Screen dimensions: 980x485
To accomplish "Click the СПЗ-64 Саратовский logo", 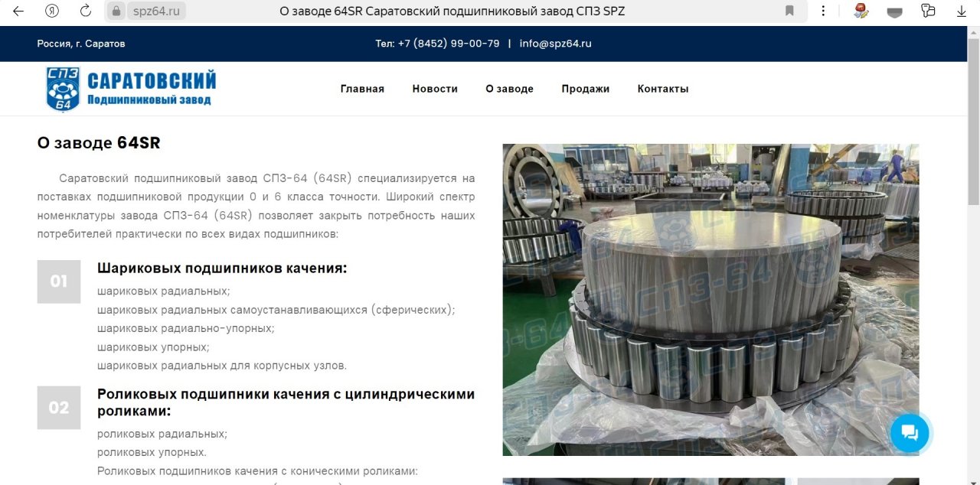I will (x=130, y=89).
